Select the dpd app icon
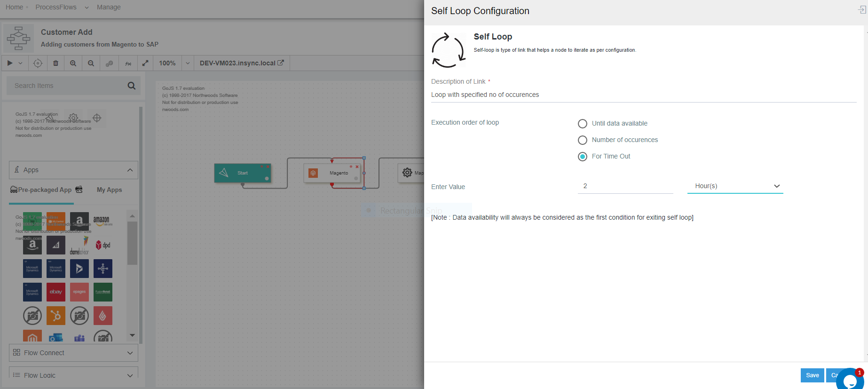 103,245
